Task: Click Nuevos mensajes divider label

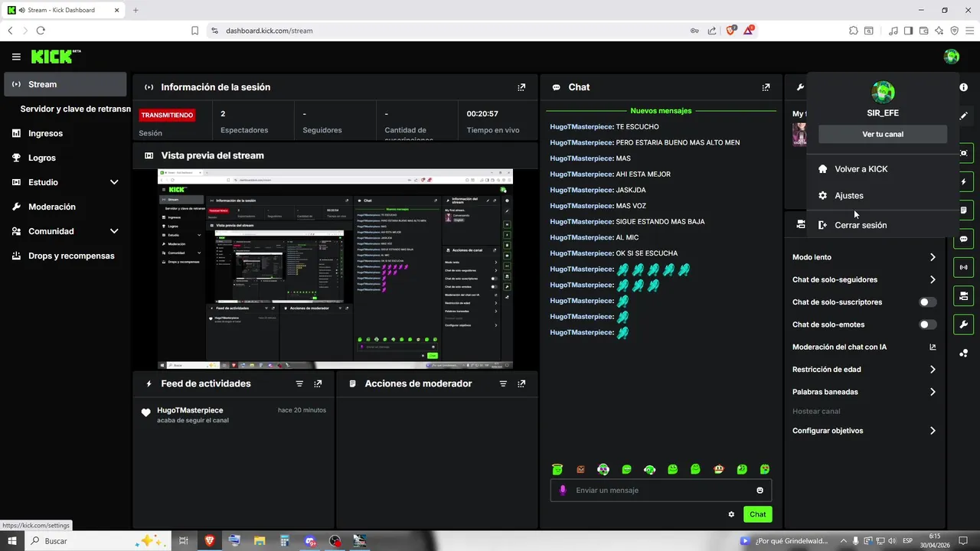Action: point(661,111)
